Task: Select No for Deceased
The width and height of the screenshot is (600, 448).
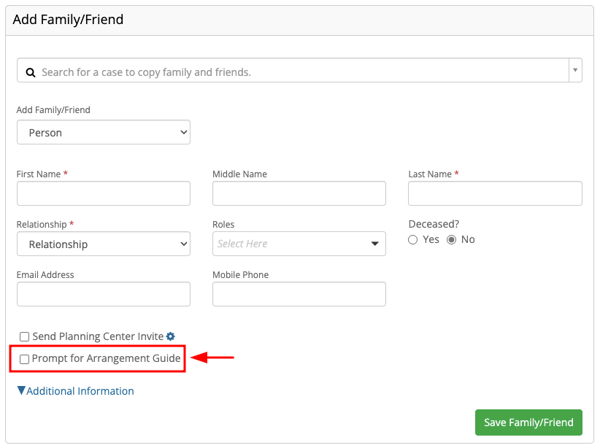Action: pos(451,240)
